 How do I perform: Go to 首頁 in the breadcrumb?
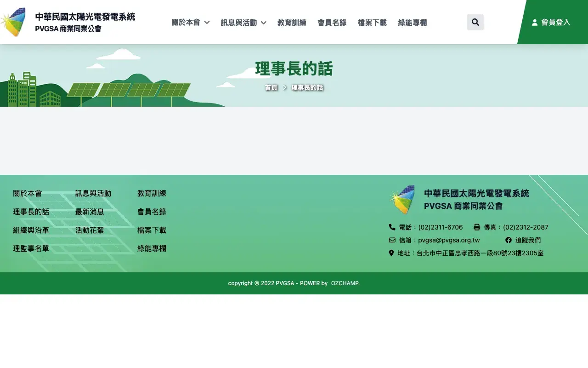point(271,87)
